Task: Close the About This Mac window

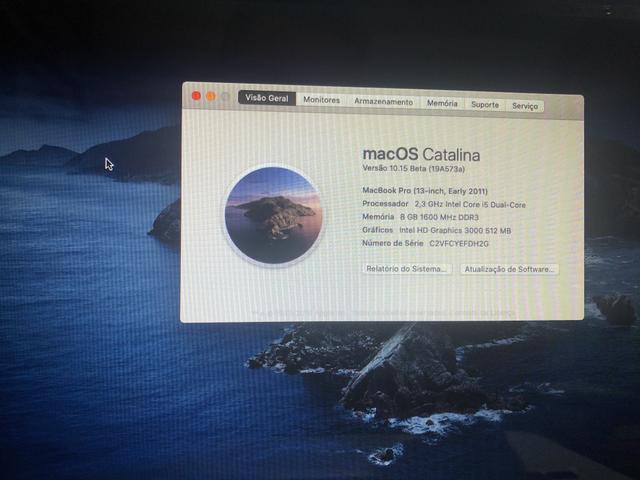Action: 196,96
